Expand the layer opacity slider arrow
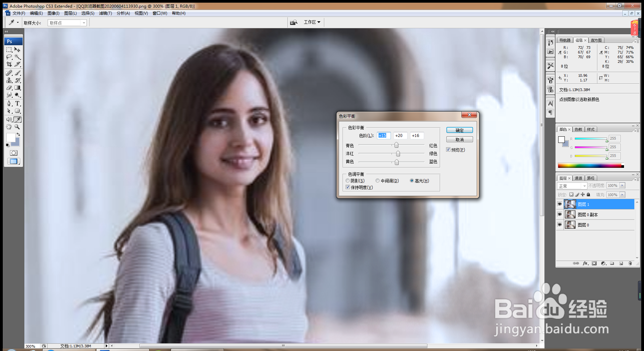 pos(622,185)
